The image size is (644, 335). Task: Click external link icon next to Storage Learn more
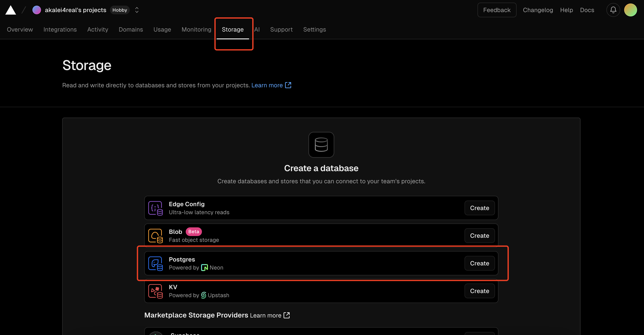(288, 85)
